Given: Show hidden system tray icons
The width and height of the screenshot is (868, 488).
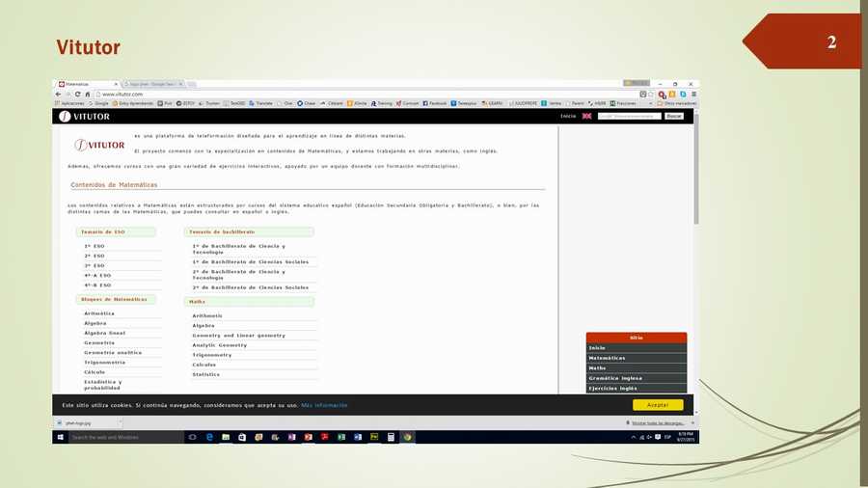Looking at the screenshot, I should [x=634, y=437].
